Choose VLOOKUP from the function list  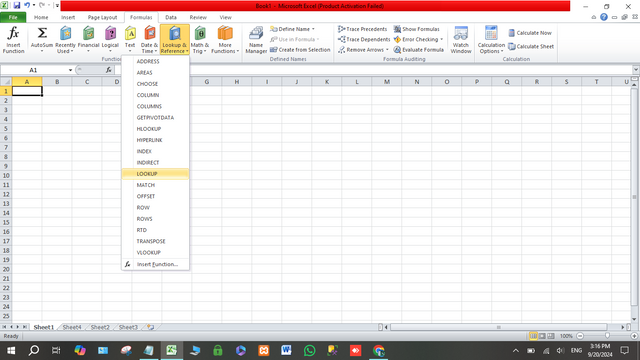coord(155,252)
